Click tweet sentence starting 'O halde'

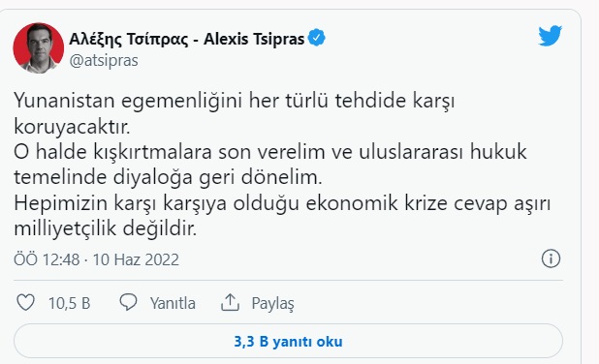(x=270, y=165)
